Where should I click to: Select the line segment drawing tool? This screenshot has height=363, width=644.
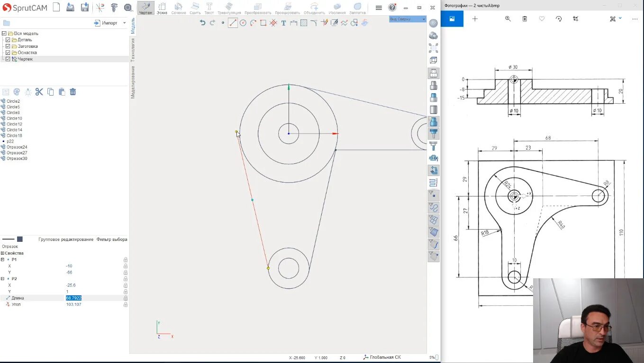tap(233, 23)
